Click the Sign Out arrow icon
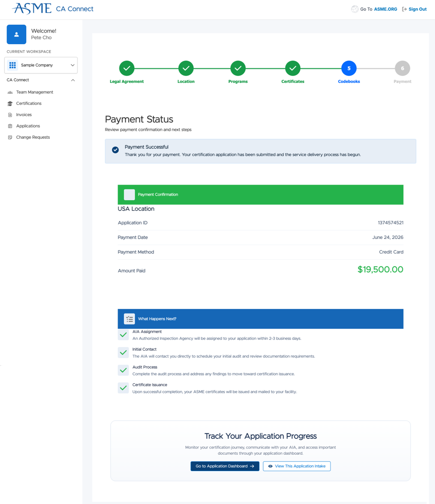The height and width of the screenshot is (504, 435). pos(404,9)
